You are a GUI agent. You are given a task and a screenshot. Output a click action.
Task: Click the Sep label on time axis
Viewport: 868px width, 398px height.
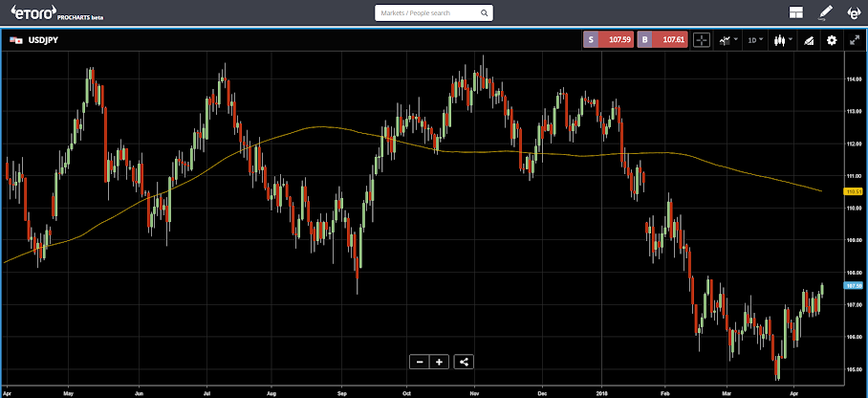pos(341,392)
